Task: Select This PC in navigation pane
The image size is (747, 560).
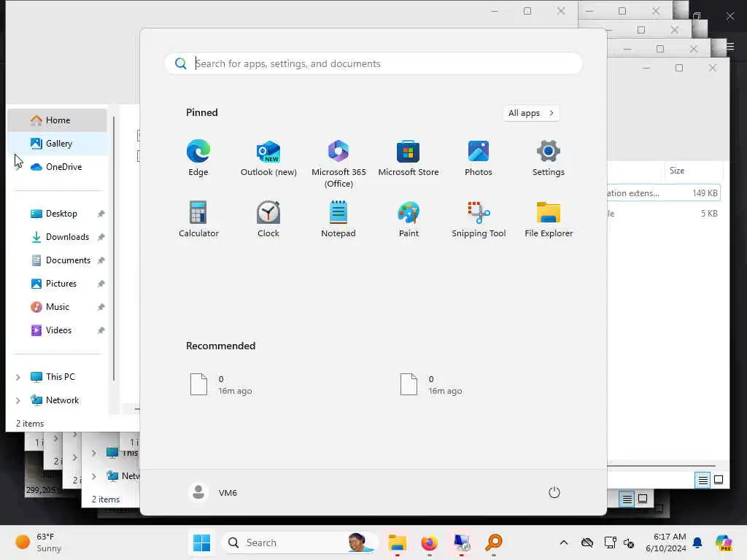Action: click(60, 377)
